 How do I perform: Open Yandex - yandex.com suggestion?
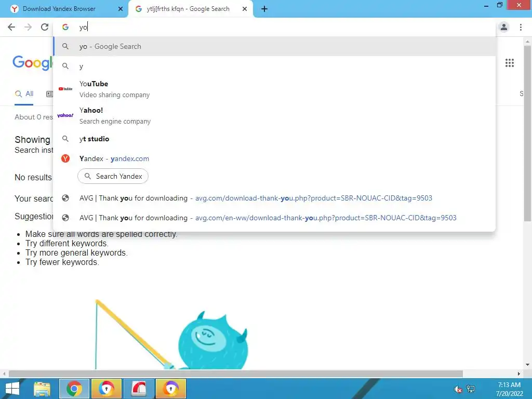[274, 158]
